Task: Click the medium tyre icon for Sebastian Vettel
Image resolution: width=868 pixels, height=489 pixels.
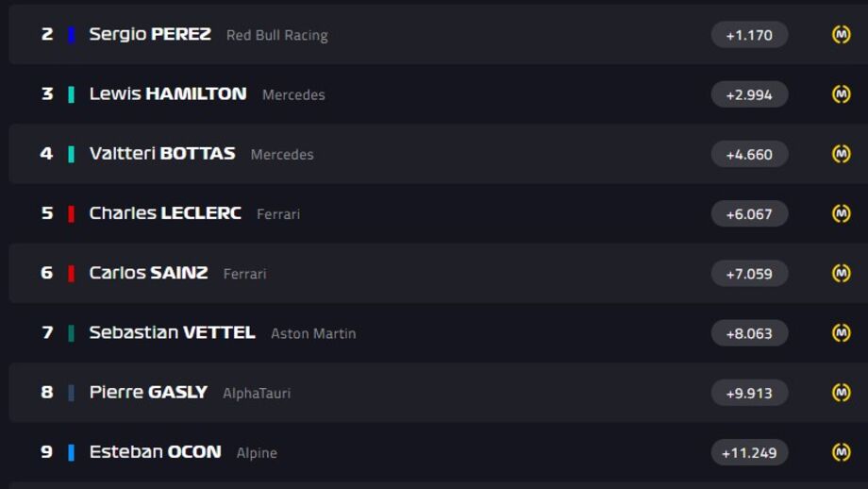Action: tap(842, 333)
